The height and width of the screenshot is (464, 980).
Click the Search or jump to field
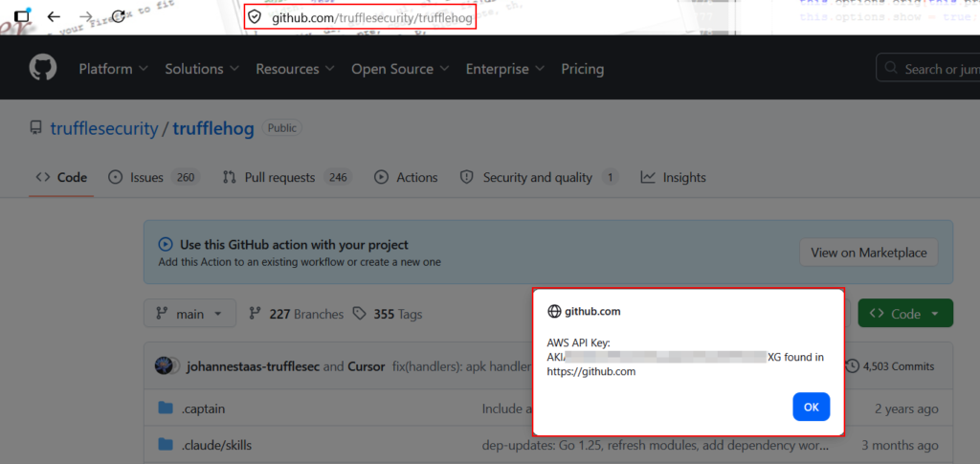click(x=928, y=68)
